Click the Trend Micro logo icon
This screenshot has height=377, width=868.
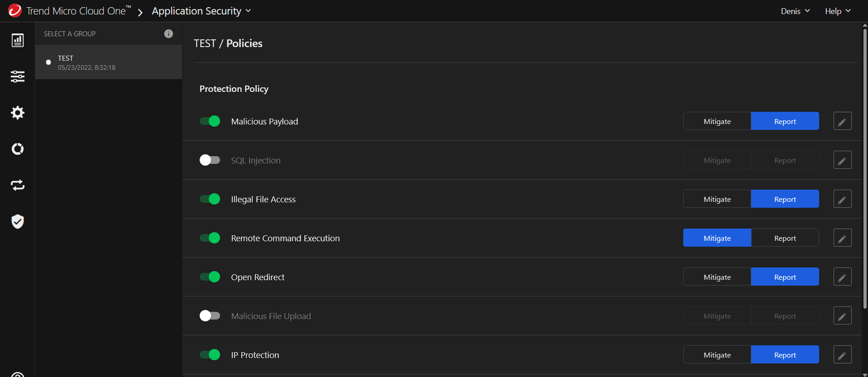[14, 11]
